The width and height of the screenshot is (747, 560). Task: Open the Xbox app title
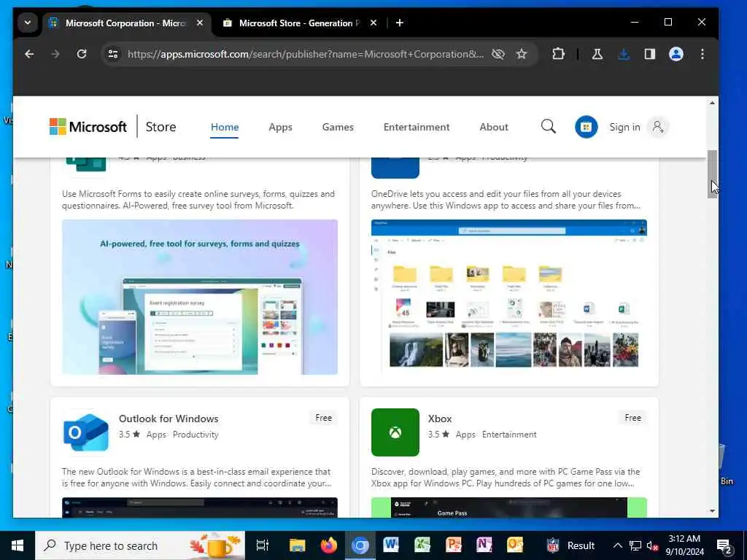point(440,419)
